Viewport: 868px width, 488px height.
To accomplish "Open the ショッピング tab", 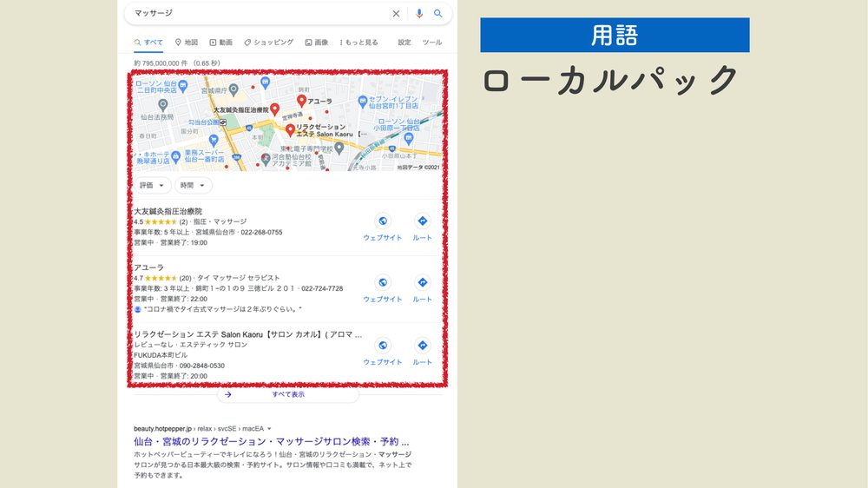I will coord(269,42).
